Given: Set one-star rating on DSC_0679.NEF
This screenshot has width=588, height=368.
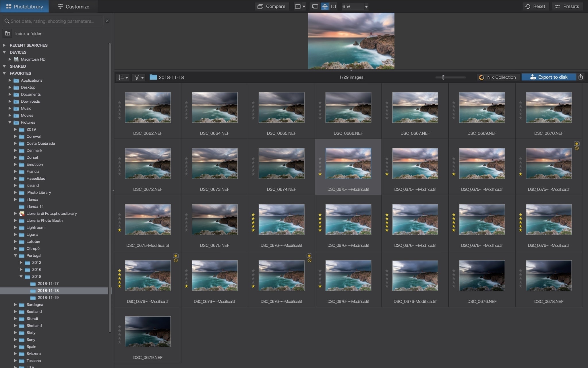Looking at the screenshot, I should click(x=119, y=342).
